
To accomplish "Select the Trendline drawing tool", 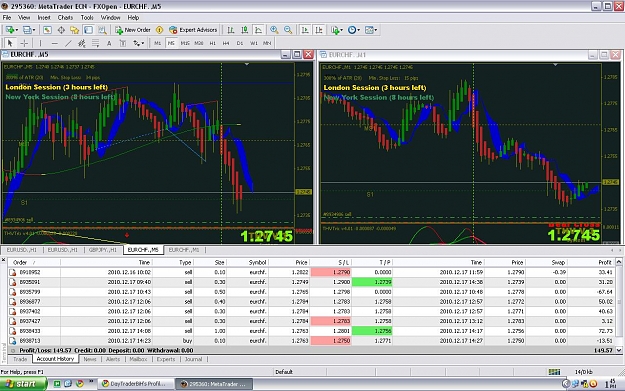I will tap(68, 43).
